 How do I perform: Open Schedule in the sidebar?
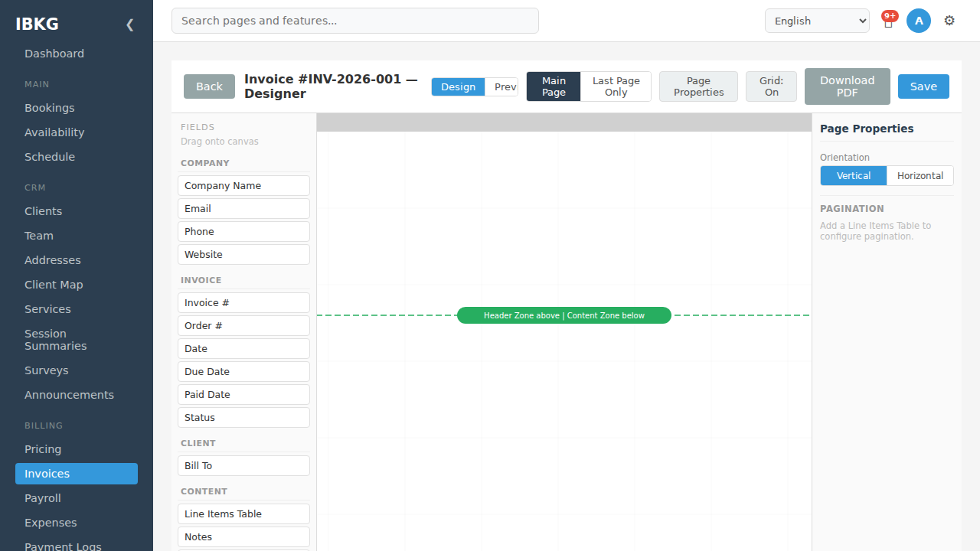pos(77,157)
